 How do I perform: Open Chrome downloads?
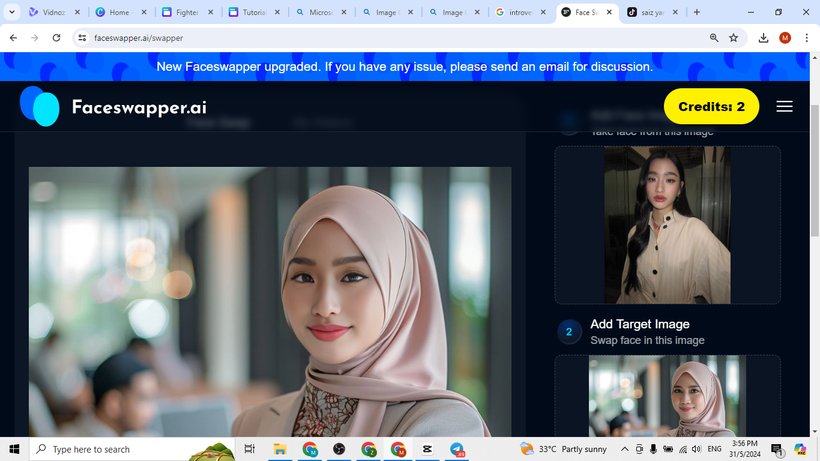[764, 38]
